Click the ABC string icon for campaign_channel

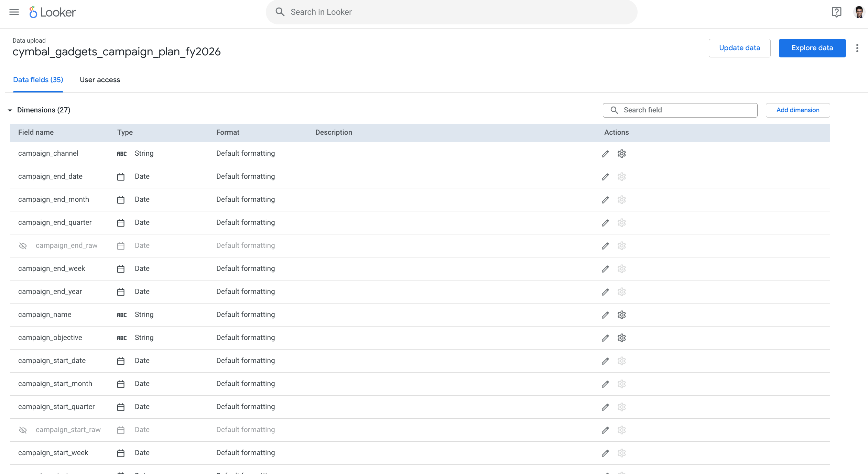point(122,154)
